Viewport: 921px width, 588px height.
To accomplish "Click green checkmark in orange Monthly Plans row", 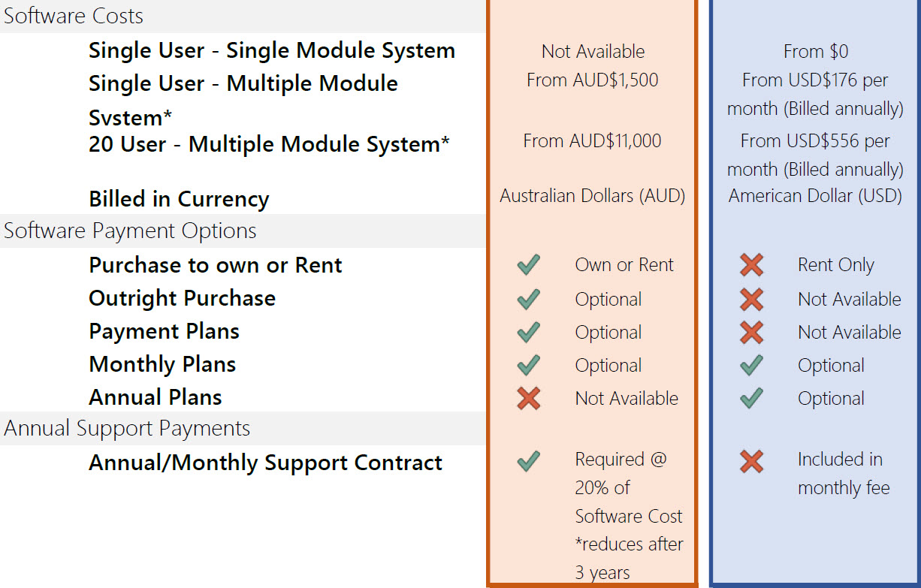I will (529, 365).
